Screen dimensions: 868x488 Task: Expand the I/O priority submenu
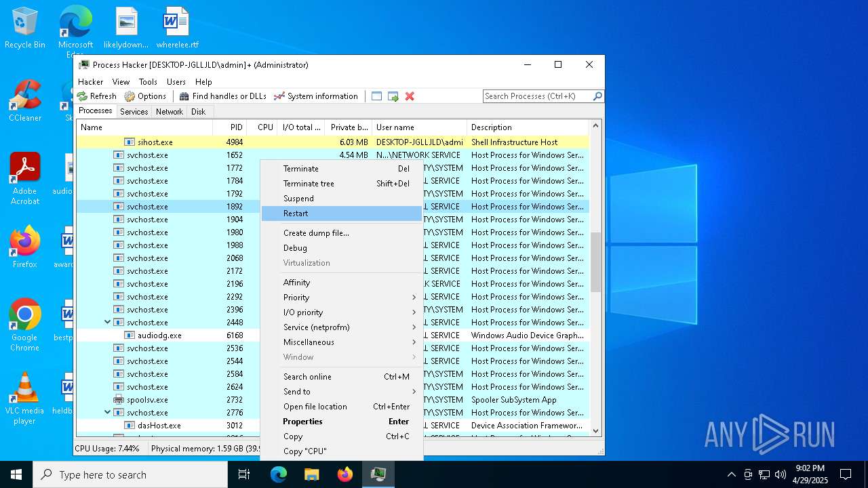(342, 312)
